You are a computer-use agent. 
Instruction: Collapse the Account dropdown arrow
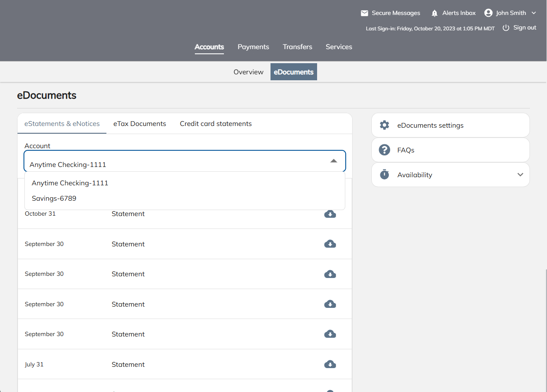[334, 161]
